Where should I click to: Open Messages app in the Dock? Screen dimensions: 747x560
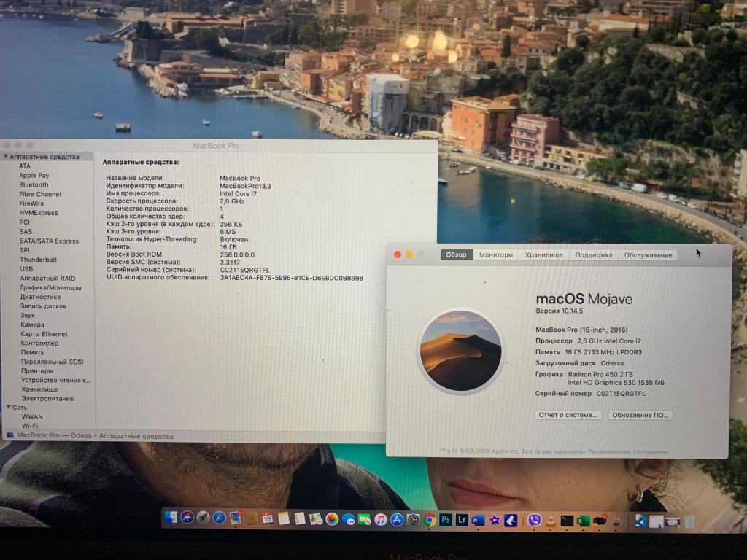(348, 519)
